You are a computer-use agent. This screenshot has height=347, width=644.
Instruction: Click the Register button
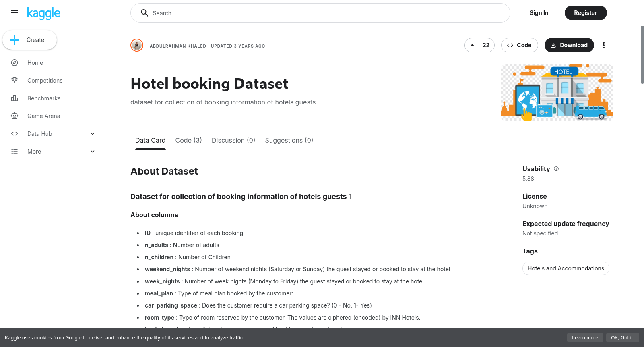point(585,13)
